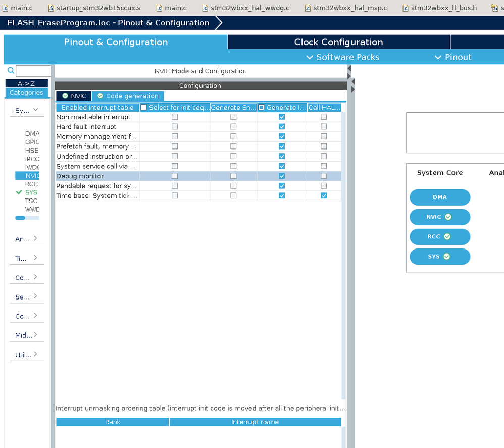This screenshot has height=448, width=504.
Task: Click the green check icon on SYS pill
Action: click(447, 257)
